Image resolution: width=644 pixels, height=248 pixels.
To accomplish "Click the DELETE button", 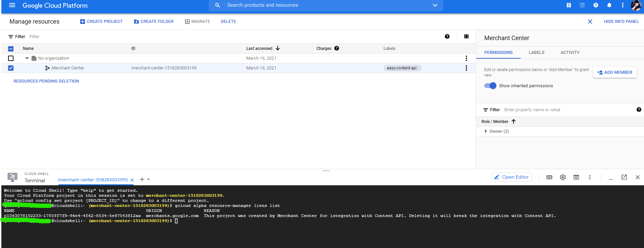I will point(228,22).
